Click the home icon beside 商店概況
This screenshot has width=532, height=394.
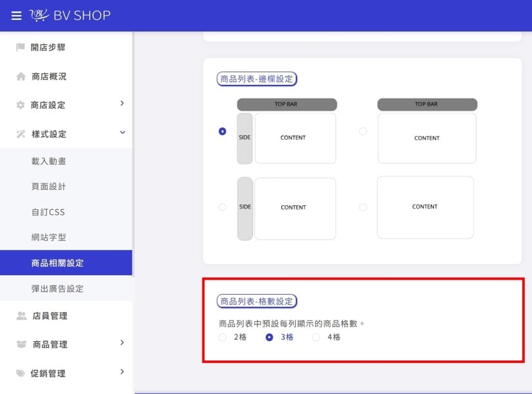[21, 77]
